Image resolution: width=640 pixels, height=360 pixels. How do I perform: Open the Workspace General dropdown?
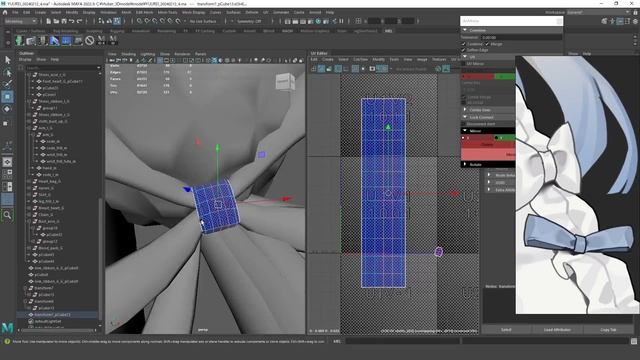pyautogui.click(x=600, y=12)
